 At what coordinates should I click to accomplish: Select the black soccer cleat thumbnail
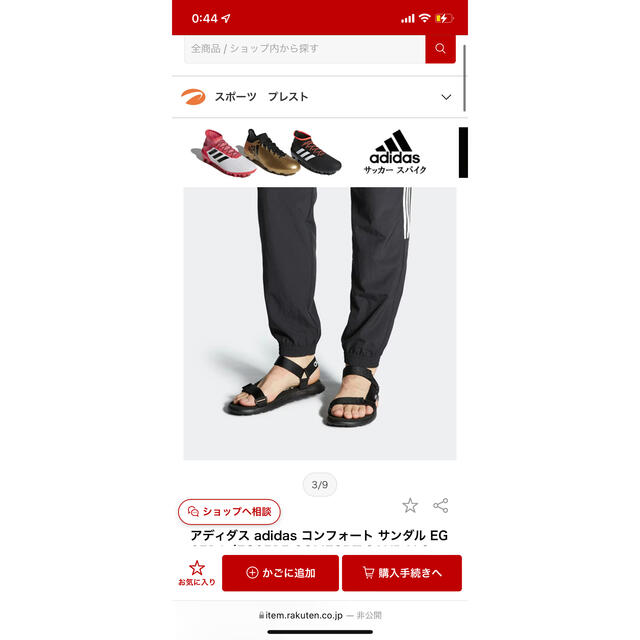tap(316, 152)
